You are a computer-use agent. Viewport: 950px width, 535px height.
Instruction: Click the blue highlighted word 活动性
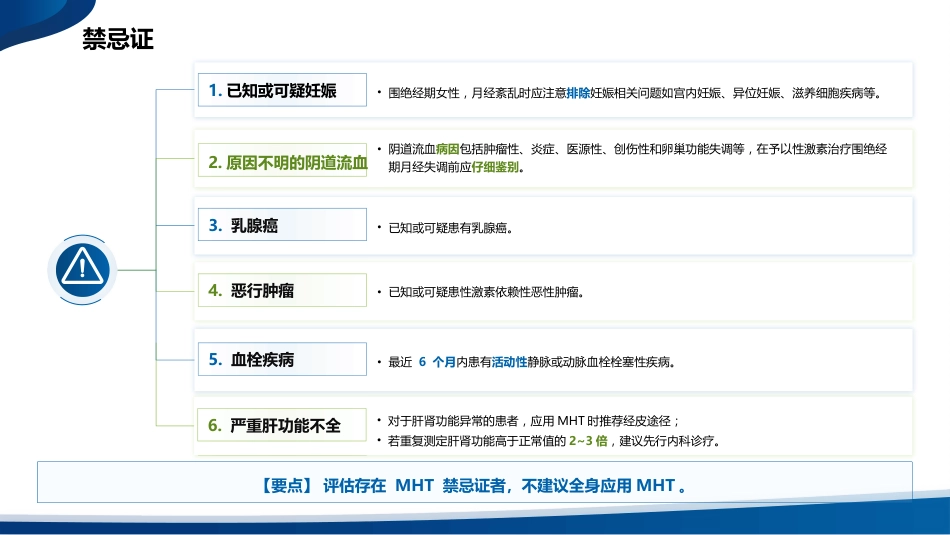click(x=509, y=362)
